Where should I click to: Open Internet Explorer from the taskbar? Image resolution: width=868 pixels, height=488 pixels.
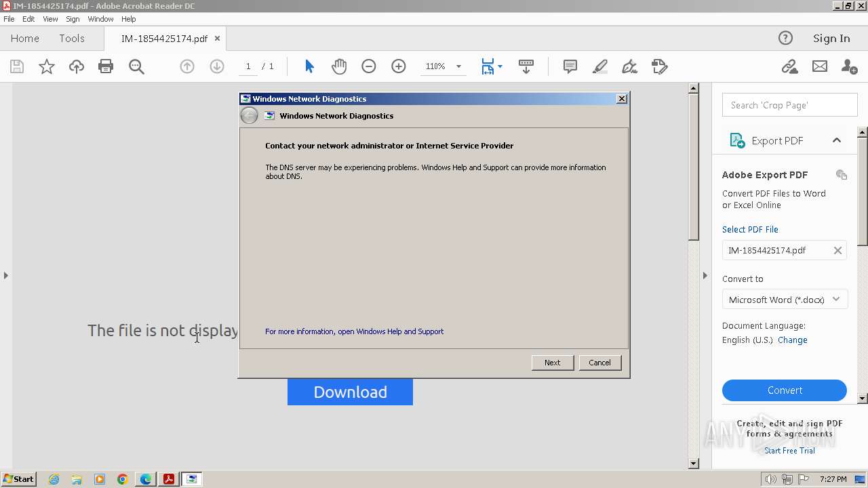tap(54, 479)
